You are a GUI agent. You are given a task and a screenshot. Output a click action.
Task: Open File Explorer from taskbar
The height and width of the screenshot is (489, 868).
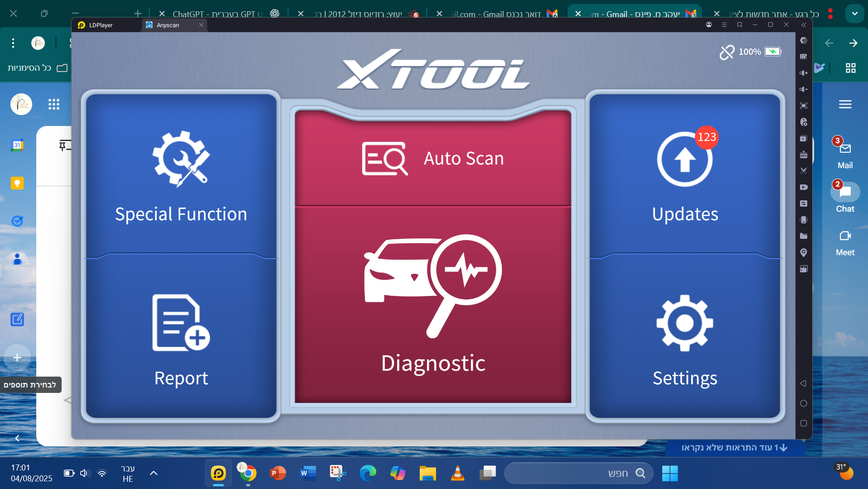427,473
